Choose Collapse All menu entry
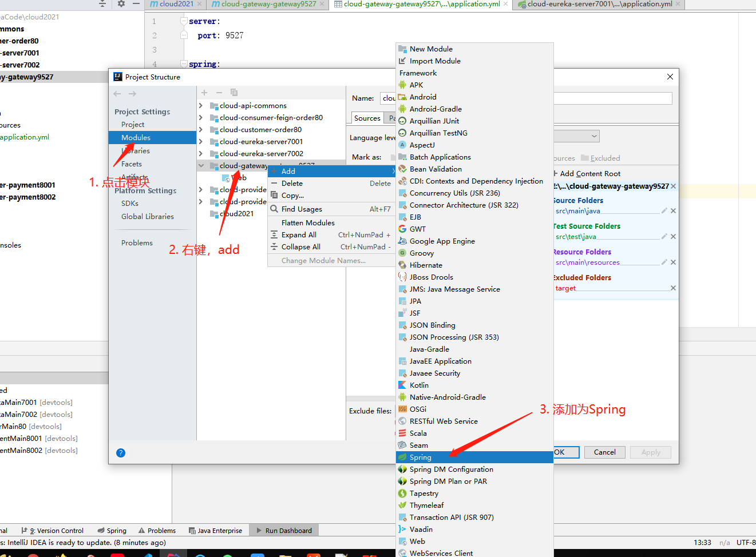The image size is (756, 557). coord(332,247)
